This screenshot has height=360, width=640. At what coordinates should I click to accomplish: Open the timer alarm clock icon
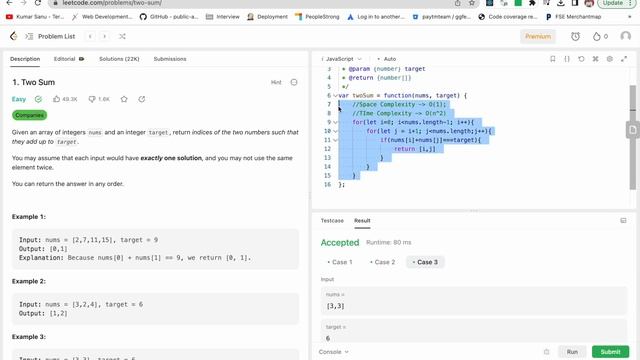pos(576,36)
